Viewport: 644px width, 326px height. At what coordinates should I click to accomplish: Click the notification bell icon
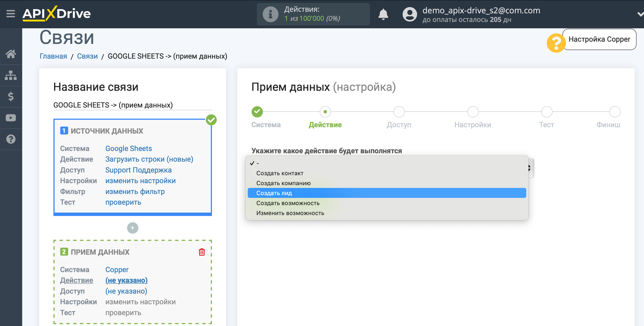click(x=383, y=14)
